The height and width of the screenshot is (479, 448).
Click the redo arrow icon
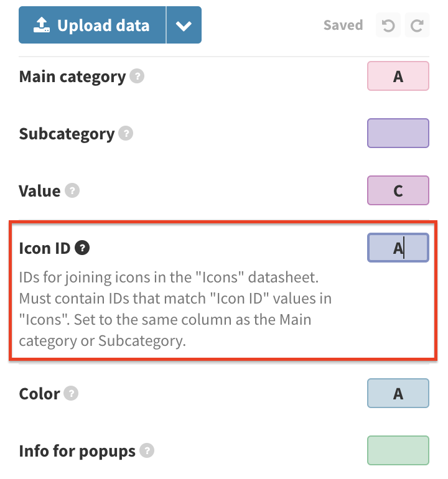[x=417, y=25]
